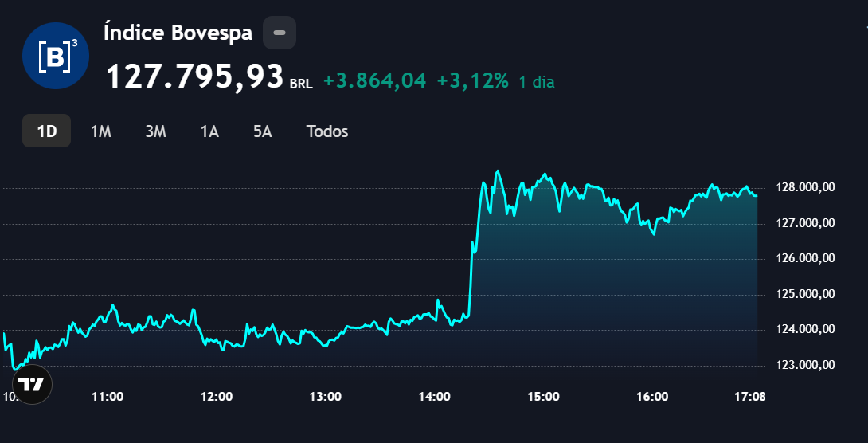868x443 pixels.
Task: Open the TradingView logo on the chart
Action: coord(32,385)
